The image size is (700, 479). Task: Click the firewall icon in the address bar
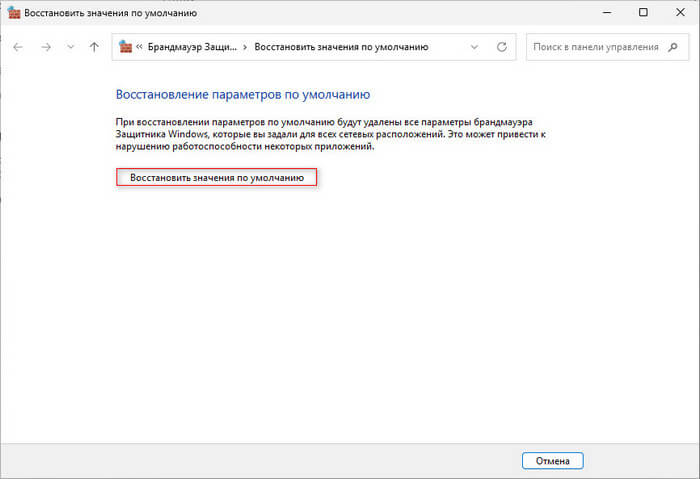pos(125,47)
